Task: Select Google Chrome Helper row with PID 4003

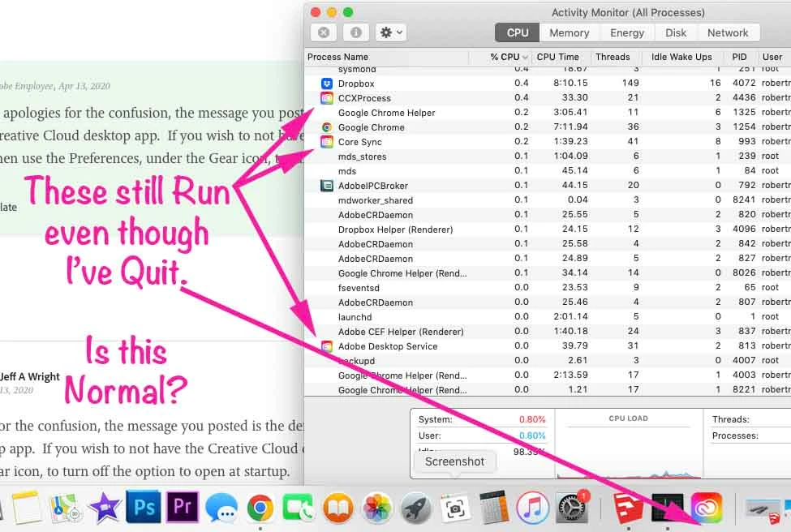Action: pyautogui.click(x=548, y=375)
